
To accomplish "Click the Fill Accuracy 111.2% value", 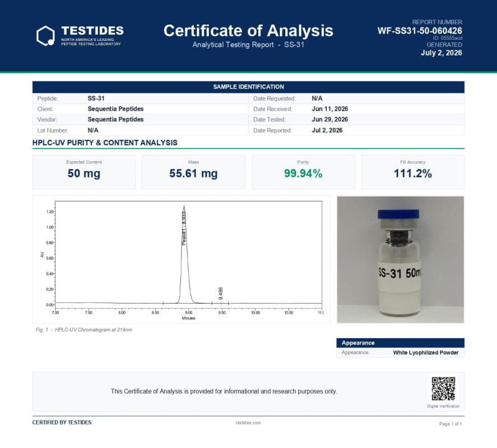I will [x=413, y=173].
